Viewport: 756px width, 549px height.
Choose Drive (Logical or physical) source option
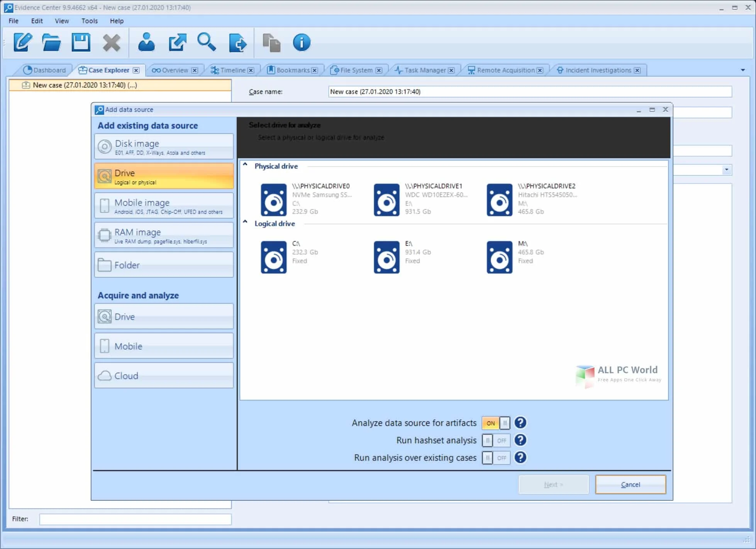pyautogui.click(x=164, y=176)
